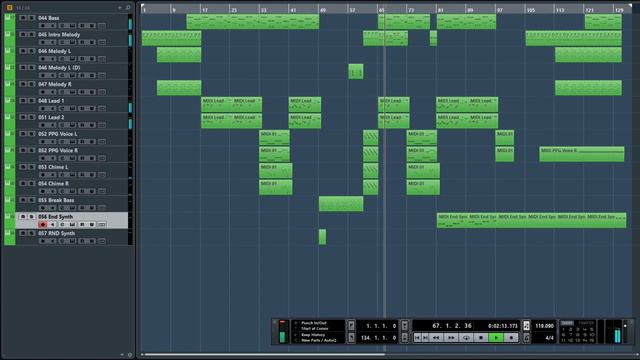Mute the 045 Intro Melody track
The width and height of the screenshot is (640, 360).
[x=23, y=35]
